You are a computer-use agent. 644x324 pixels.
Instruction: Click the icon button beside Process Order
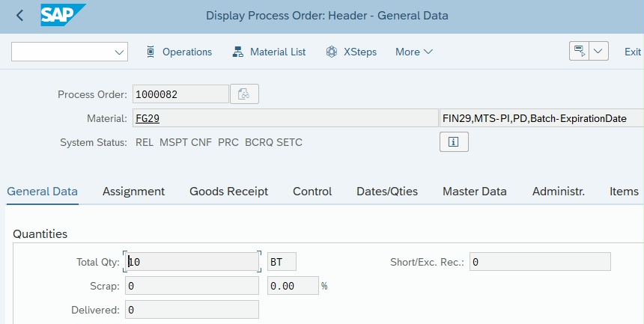click(244, 94)
